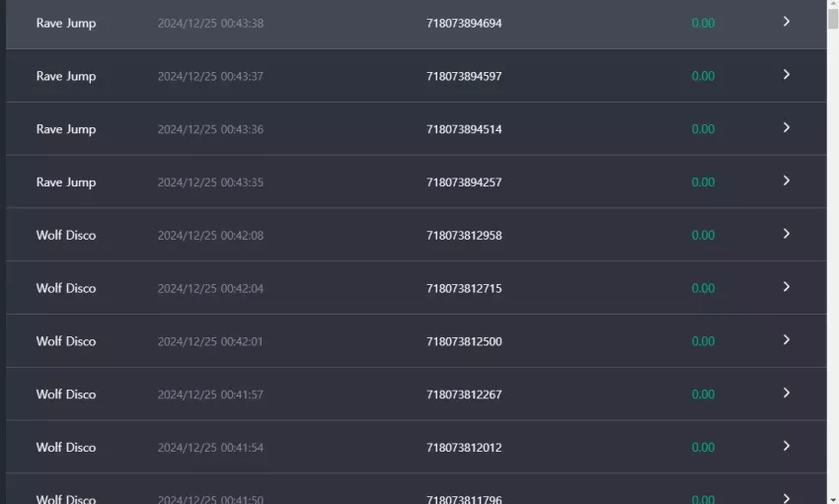Click arrow beside record 718073894514

786,128
